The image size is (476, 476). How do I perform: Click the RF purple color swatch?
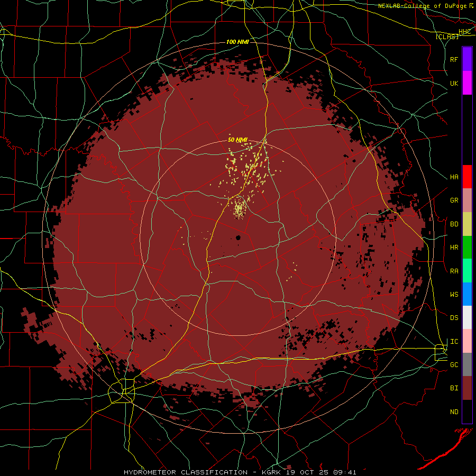click(467, 59)
